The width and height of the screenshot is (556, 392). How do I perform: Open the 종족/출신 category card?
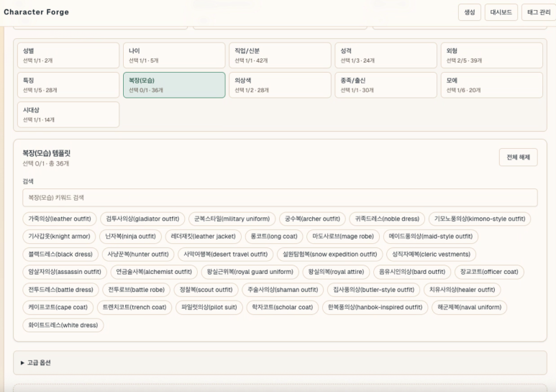point(384,85)
